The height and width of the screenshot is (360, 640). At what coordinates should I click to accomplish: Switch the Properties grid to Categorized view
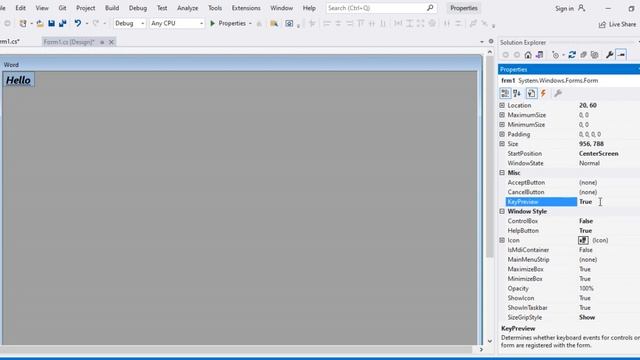(x=505, y=93)
